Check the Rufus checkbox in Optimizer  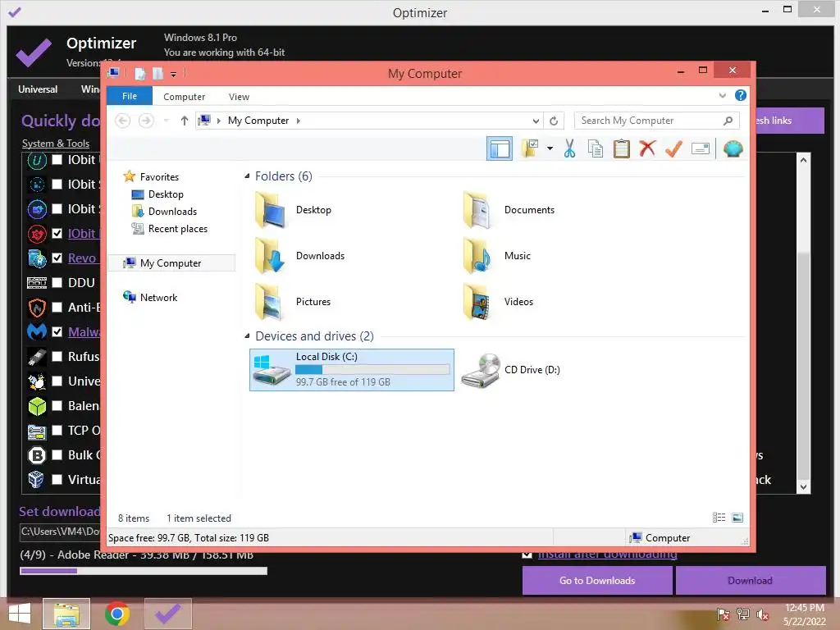[x=57, y=357]
